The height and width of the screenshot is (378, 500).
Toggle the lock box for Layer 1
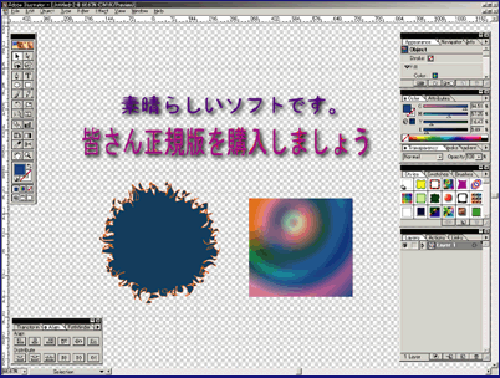click(414, 245)
